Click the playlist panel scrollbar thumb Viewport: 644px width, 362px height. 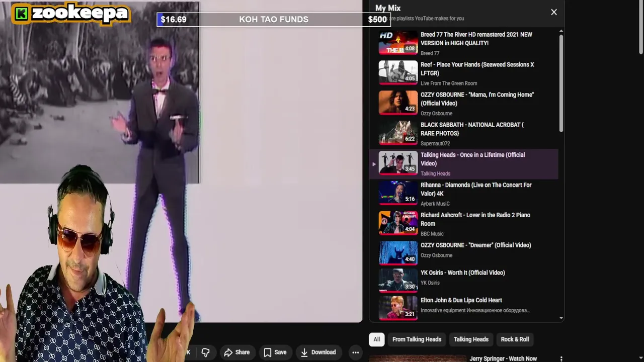point(561,83)
